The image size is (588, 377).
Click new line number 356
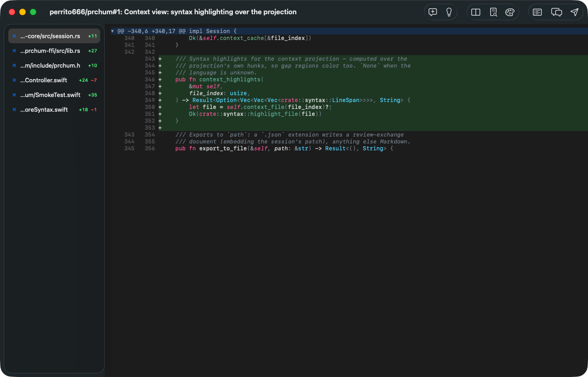pyautogui.click(x=150, y=149)
